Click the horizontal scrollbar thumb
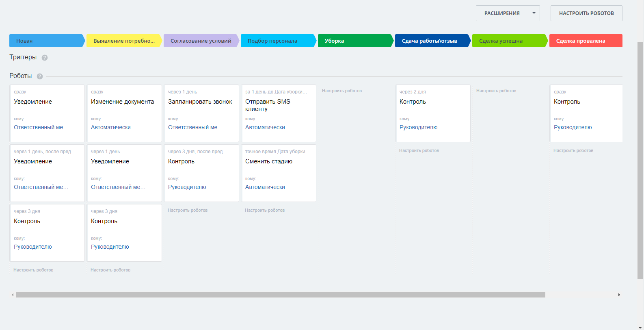The image size is (644, 330). click(280, 295)
